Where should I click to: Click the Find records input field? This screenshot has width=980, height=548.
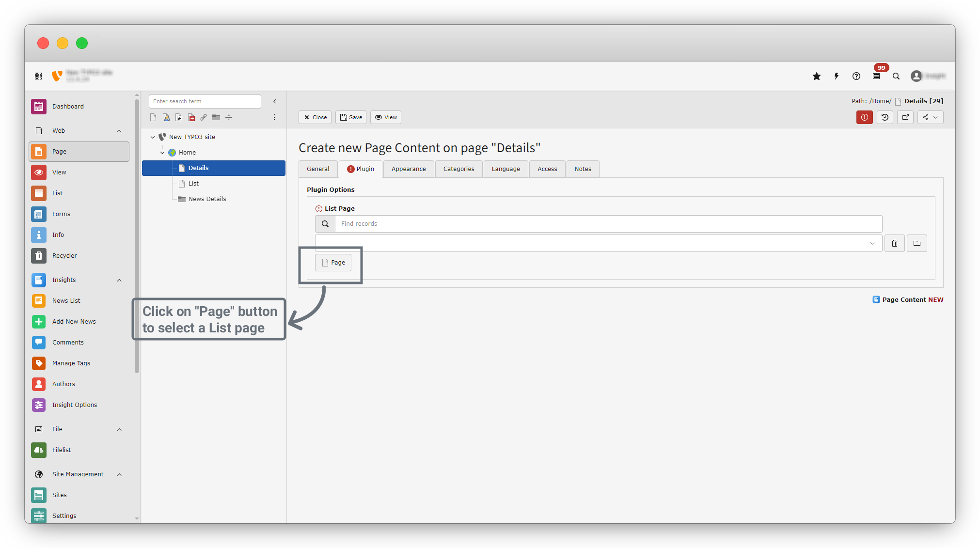(608, 224)
